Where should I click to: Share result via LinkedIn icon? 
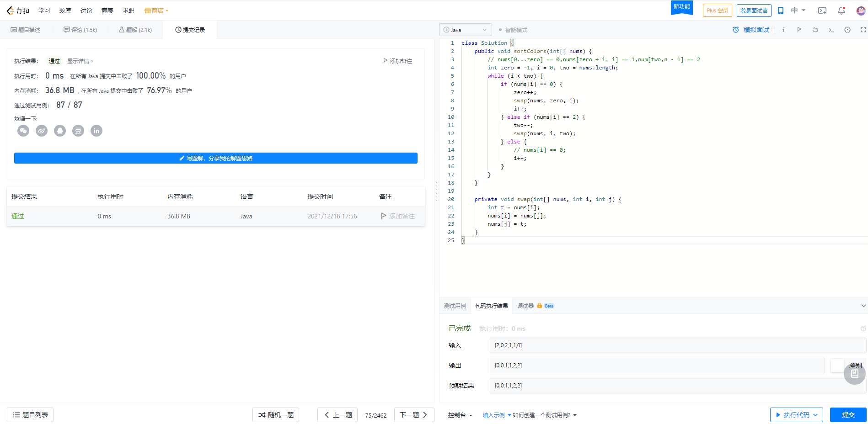point(96,131)
